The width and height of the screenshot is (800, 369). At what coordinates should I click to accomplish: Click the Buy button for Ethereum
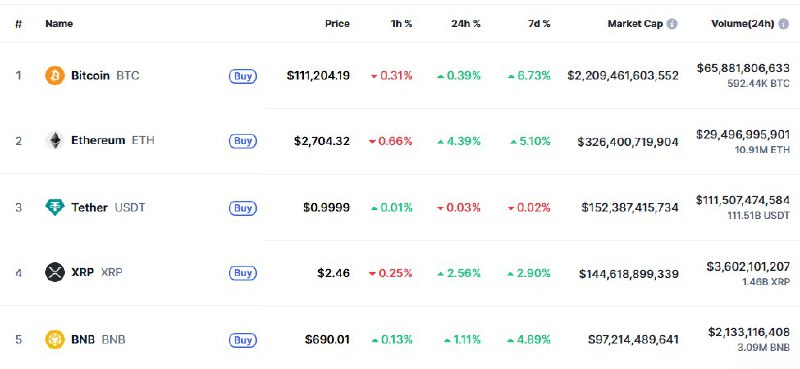click(x=242, y=141)
